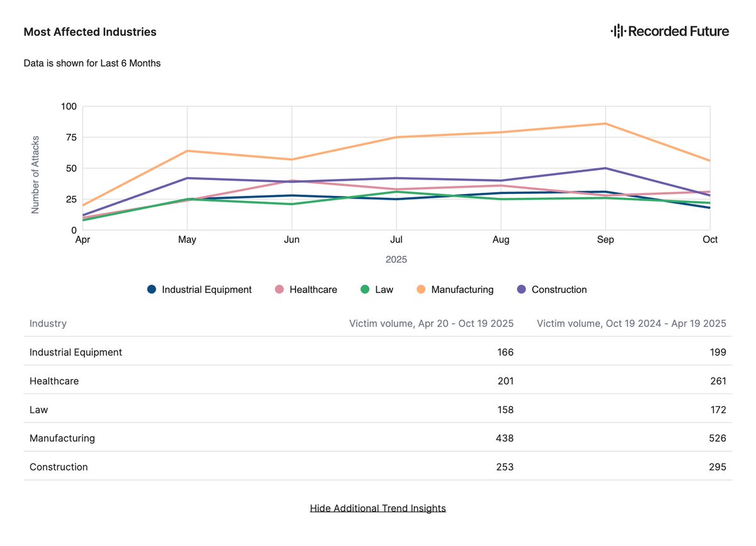Toggle Law series in legend
The width and height of the screenshot is (756, 546).
(376, 290)
